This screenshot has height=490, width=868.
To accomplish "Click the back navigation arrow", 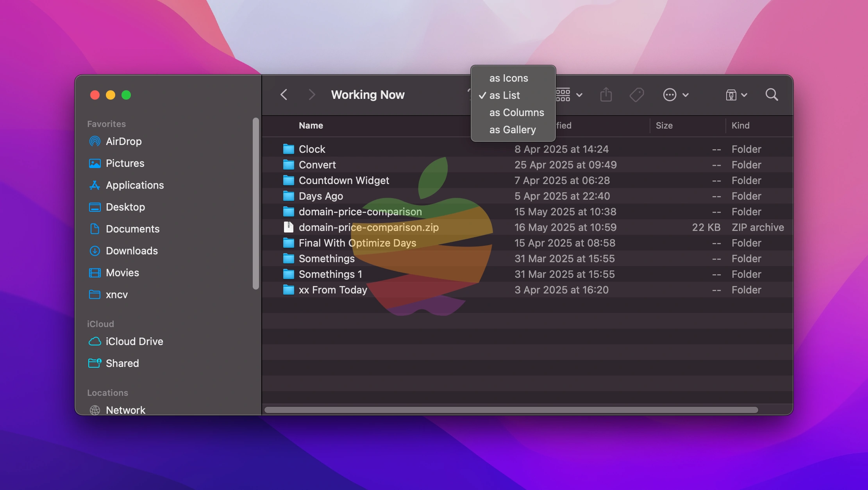I will click(x=284, y=95).
